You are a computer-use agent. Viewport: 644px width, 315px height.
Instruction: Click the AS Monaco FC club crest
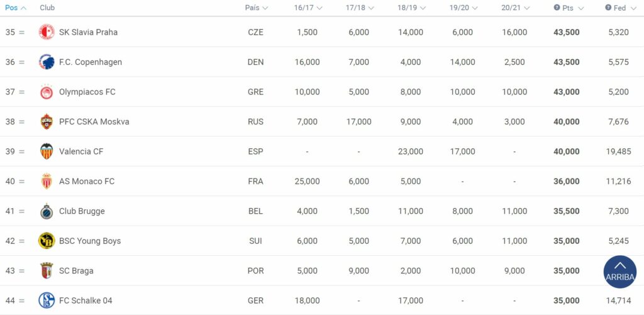pyautogui.click(x=47, y=181)
